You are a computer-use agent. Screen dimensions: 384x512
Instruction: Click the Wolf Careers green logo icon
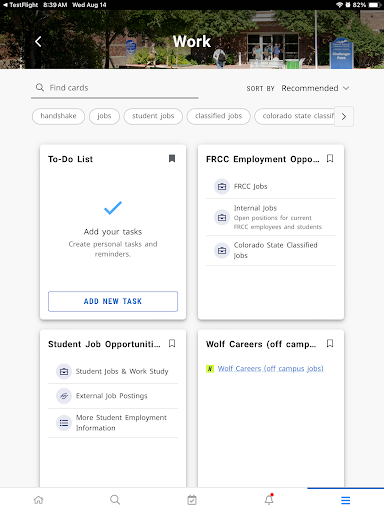coord(210,369)
